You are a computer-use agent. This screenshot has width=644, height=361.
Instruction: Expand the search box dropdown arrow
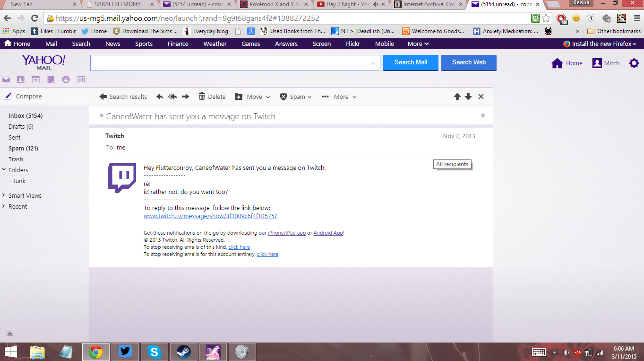(x=373, y=63)
